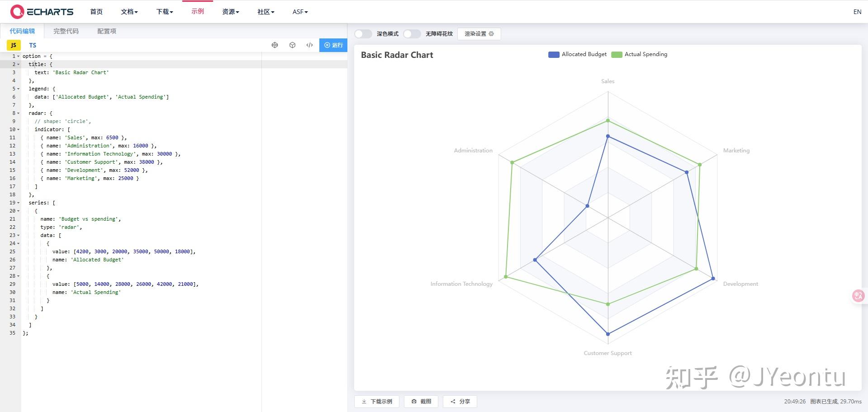Expand the ASF dropdown menu
The image size is (868, 412).
coord(300,12)
